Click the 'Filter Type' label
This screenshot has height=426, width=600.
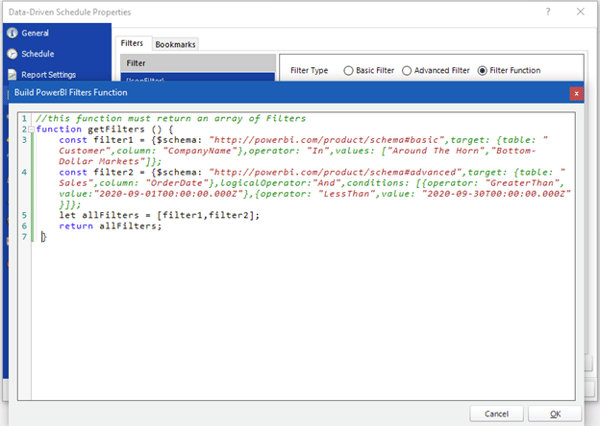[309, 70]
